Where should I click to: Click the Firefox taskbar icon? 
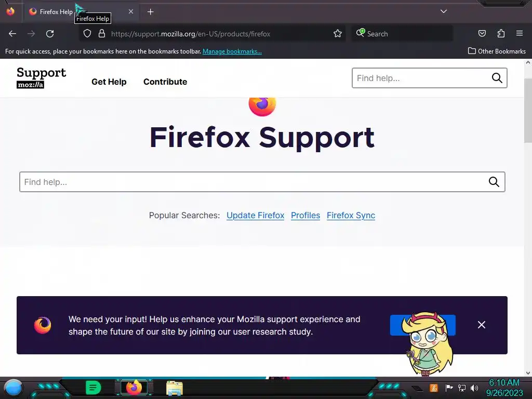pyautogui.click(x=134, y=387)
